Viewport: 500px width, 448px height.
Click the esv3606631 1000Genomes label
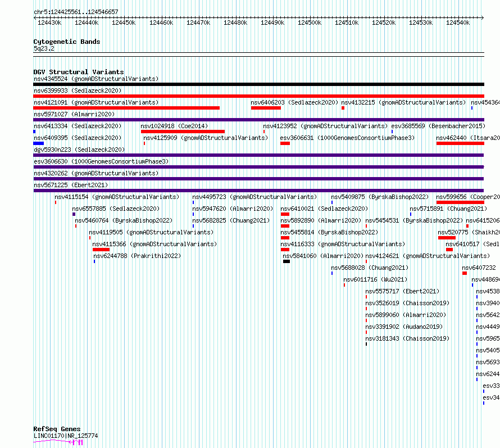pyautogui.click(x=347, y=138)
